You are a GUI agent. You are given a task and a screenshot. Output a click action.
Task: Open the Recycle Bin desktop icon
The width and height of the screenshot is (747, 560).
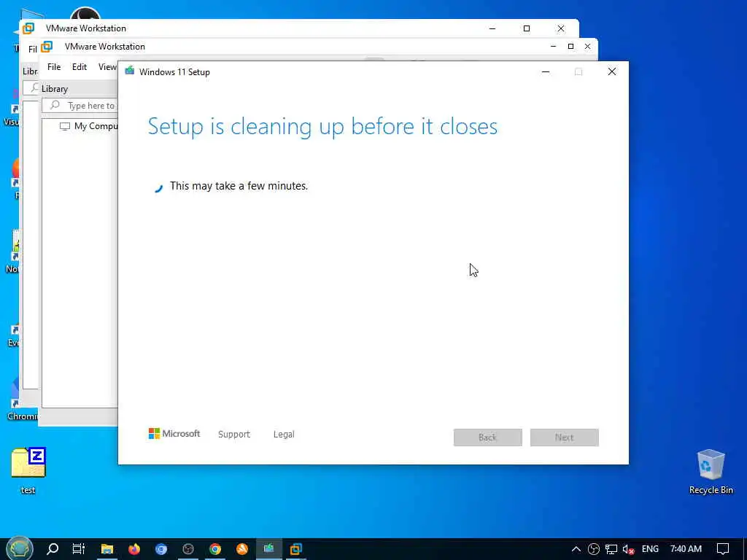coord(711,472)
